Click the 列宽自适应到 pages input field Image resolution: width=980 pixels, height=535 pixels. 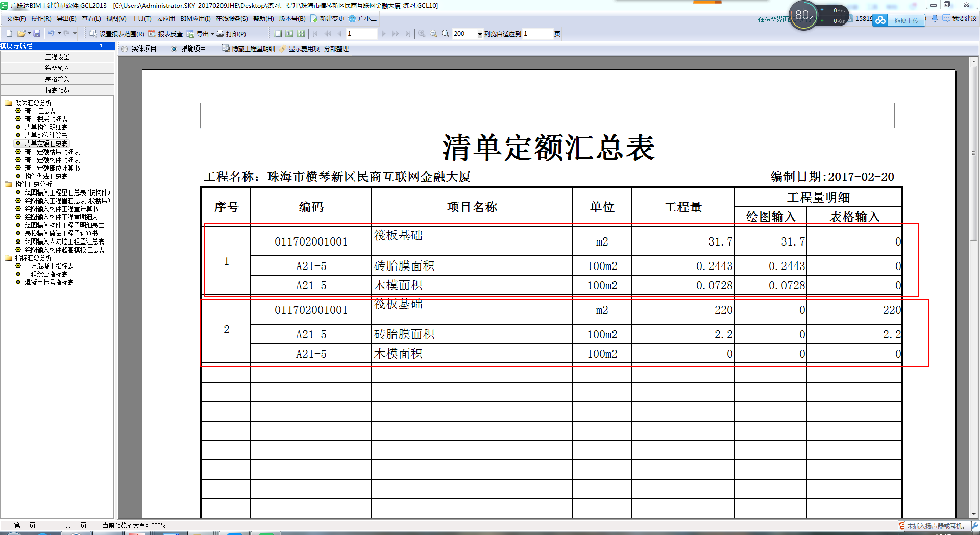[537, 34]
